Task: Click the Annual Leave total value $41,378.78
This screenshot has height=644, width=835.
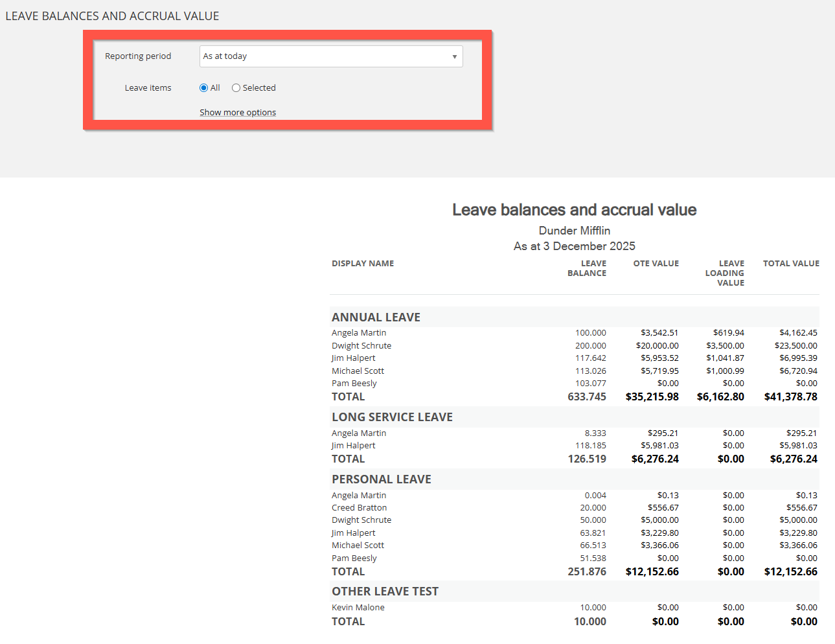Action: (790, 397)
